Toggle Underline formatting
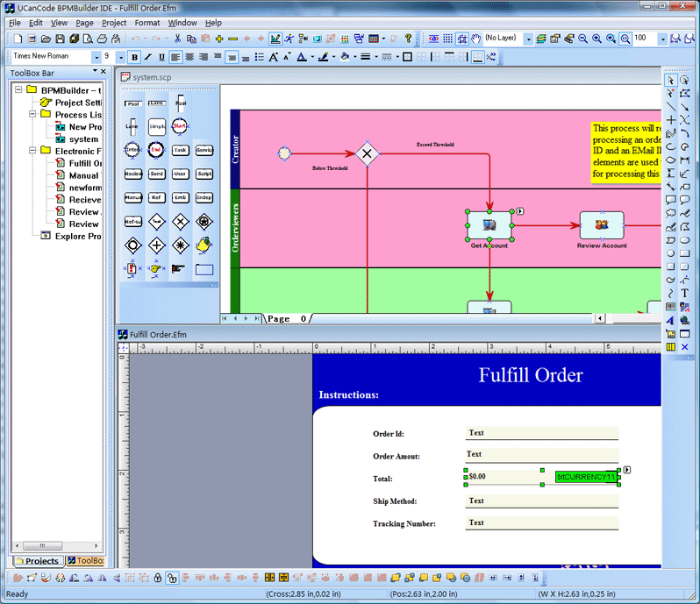This screenshot has width=700, height=604. coord(162,58)
